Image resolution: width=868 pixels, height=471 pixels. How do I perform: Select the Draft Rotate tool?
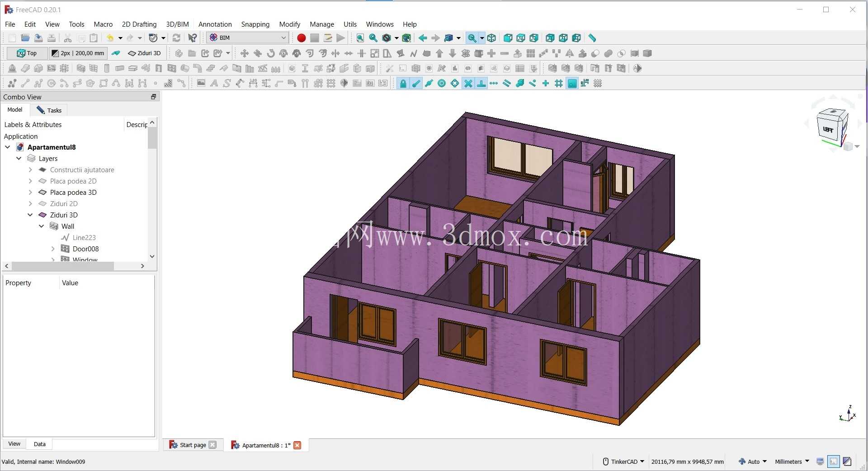[x=270, y=53]
